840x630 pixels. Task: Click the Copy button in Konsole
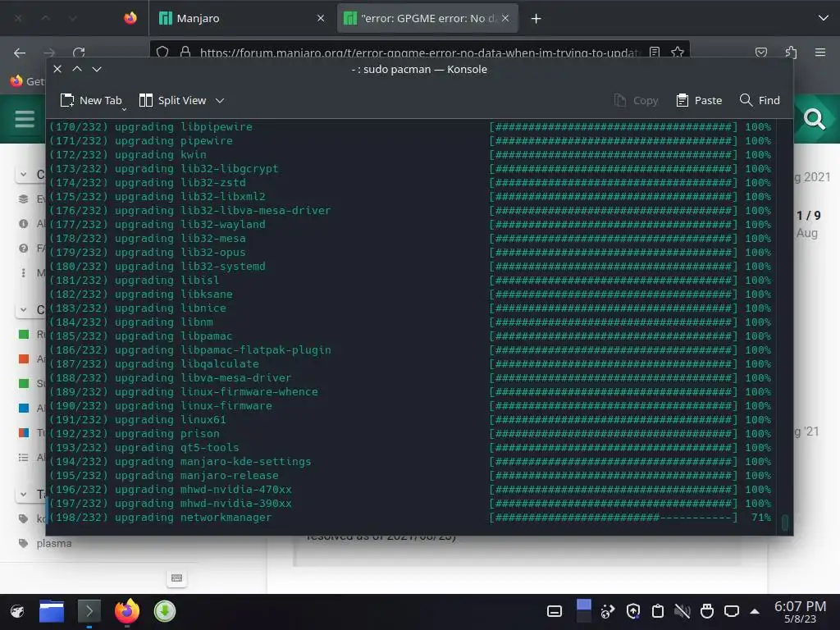[636, 100]
